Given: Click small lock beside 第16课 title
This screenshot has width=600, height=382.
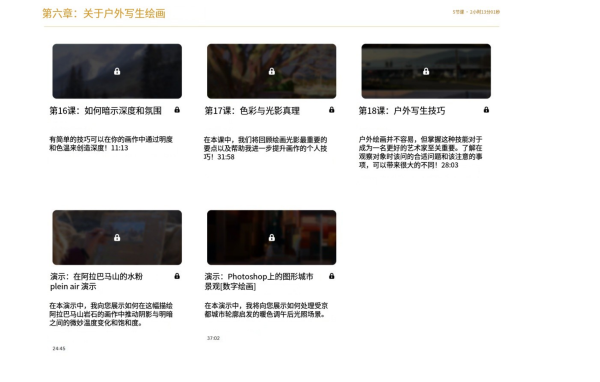Looking at the screenshot, I should click(x=177, y=110).
